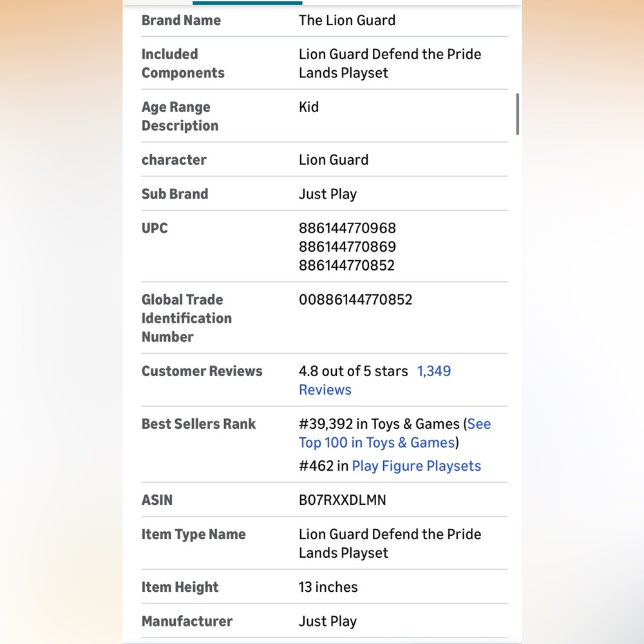Click the Manufacturer value Just Play
The height and width of the screenshot is (644, 644).
pos(327,621)
